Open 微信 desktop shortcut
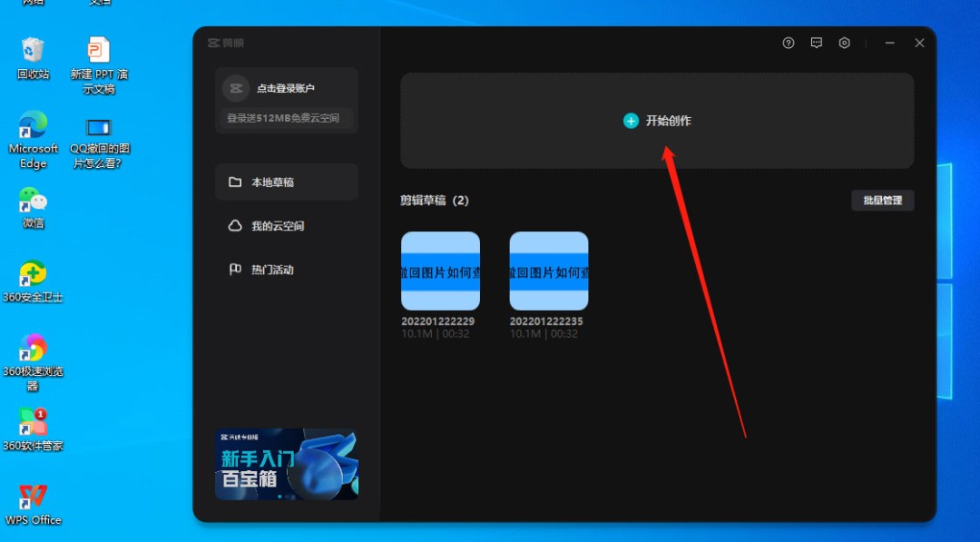 click(x=33, y=208)
